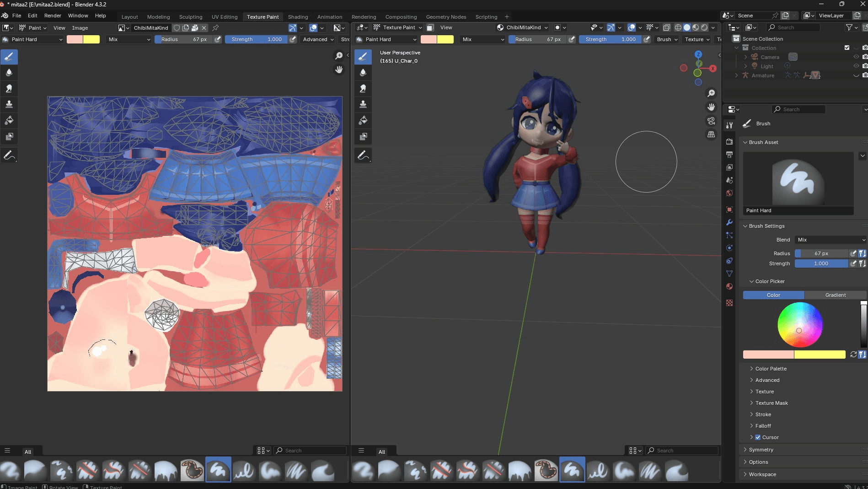Click the viewport pan hand icon
The image size is (868, 489).
711,107
